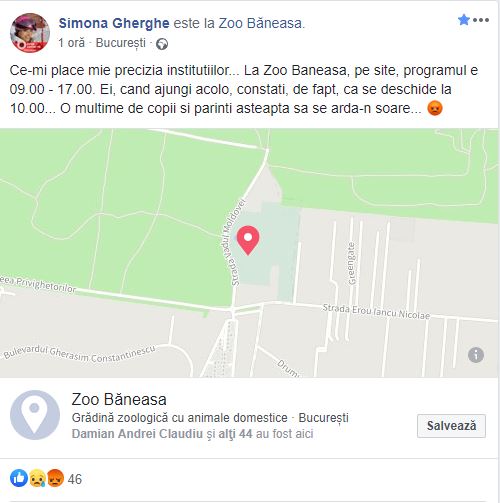Open the 46 reactions count list
The height and width of the screenshot is (503, 500).
coord(75,479)
